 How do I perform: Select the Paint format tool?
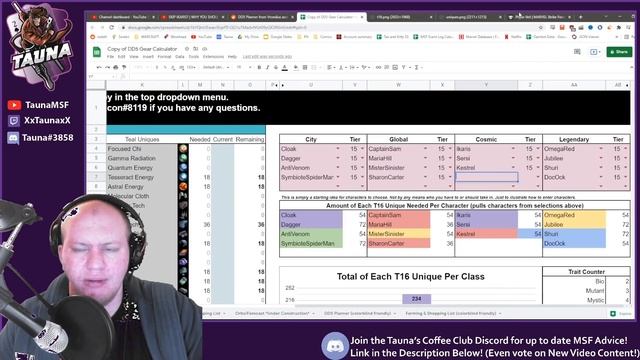click(124, 67)
